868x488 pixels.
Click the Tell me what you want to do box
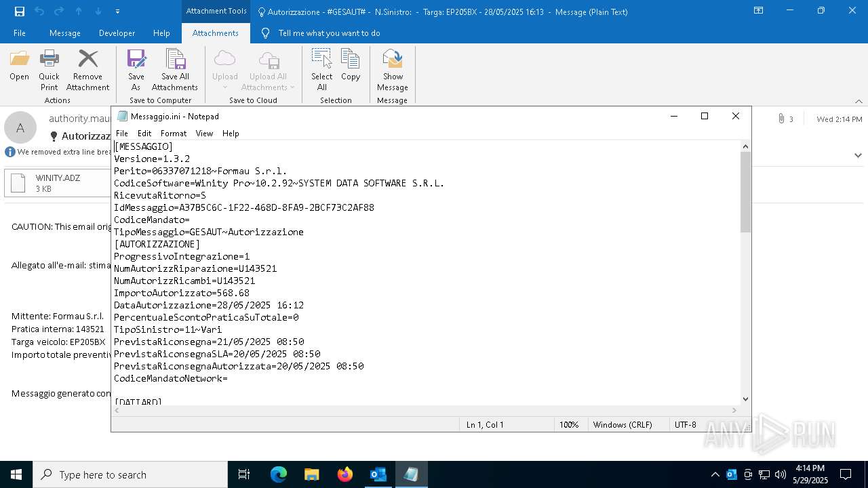click(329, 33)
